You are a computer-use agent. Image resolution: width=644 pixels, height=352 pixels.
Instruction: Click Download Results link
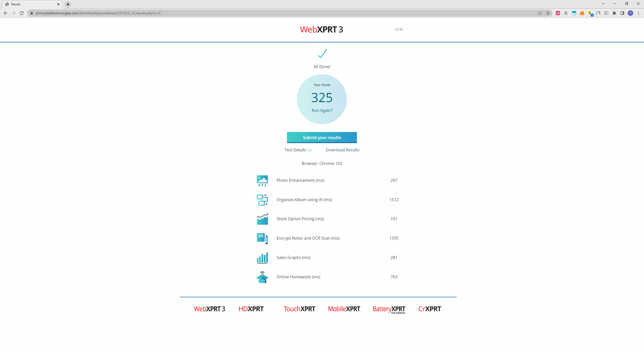pos(342,150)
